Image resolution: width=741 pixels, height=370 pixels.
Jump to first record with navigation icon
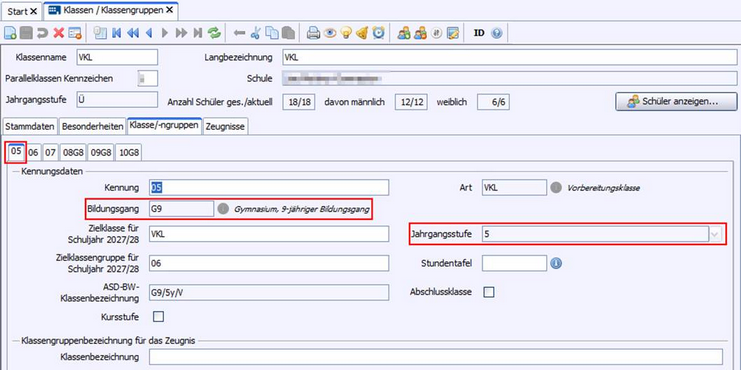click(116, 33)
